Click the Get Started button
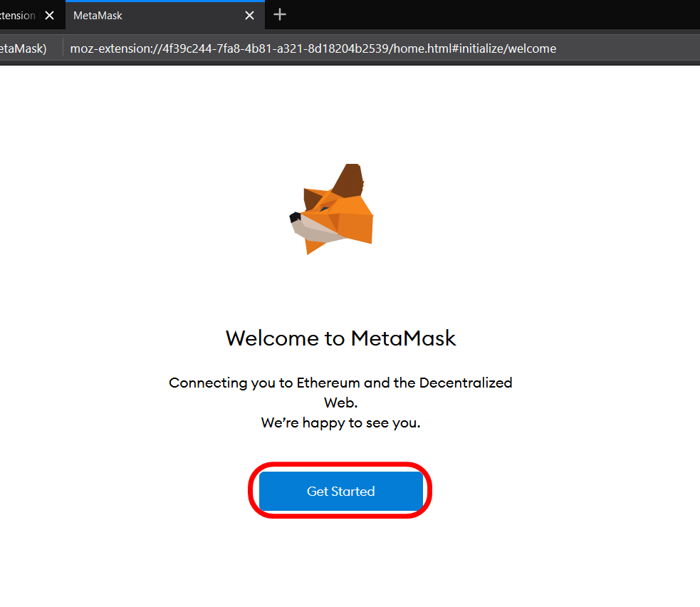 click(340, 491)
